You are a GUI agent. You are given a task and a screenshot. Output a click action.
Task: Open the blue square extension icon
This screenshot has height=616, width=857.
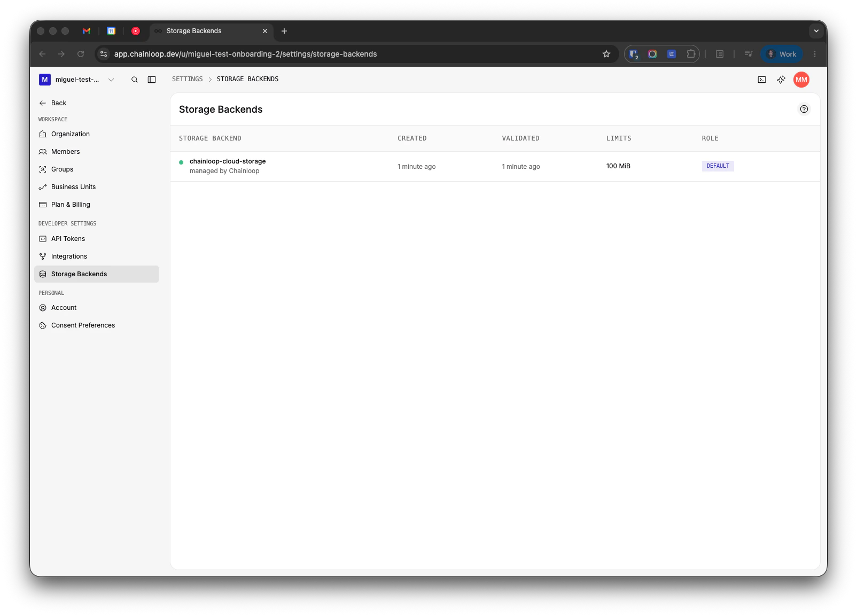(x=672, y=54)
